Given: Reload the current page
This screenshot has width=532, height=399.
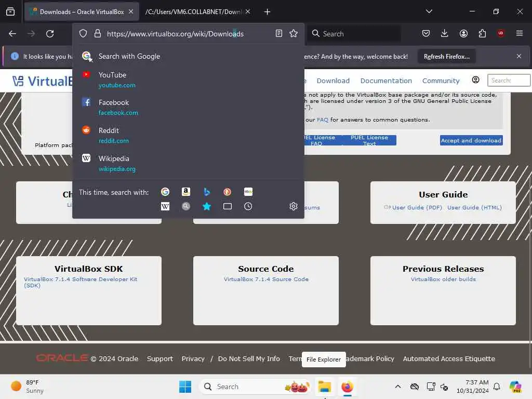Looking at the screenshot, I should pyautogui.click(x=50, y=34).
